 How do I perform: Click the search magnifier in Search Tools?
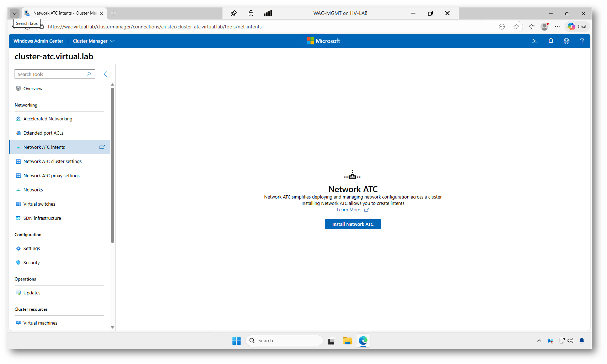coord(89,74)
